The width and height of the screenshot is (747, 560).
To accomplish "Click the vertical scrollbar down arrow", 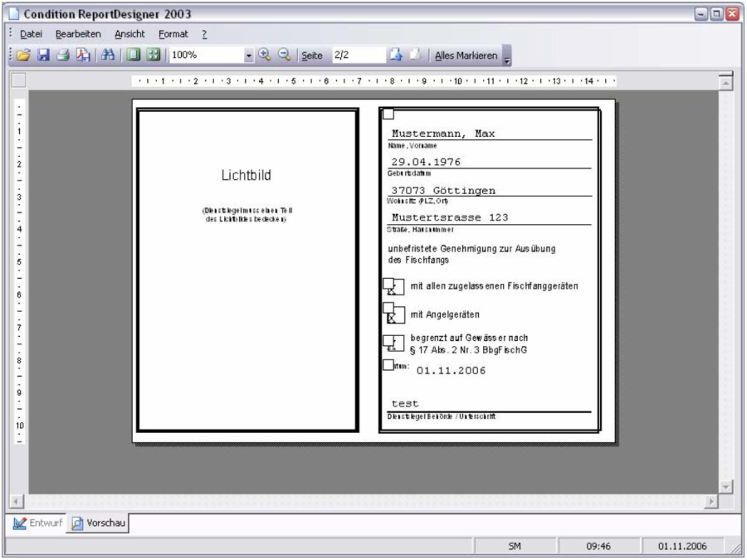I will click(x=726, y=487).
